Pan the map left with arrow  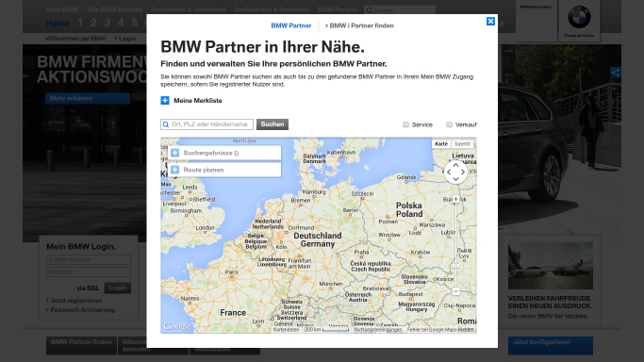coord(449,173)
